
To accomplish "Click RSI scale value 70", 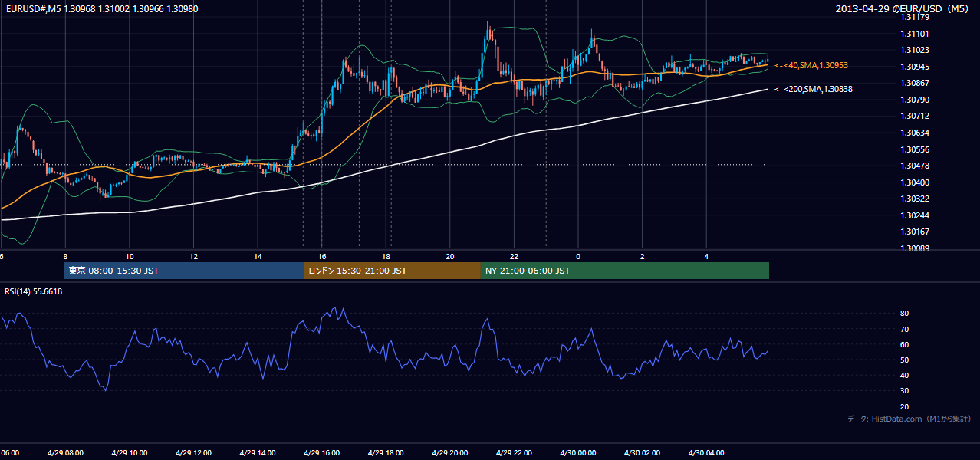I will (904, 329).
